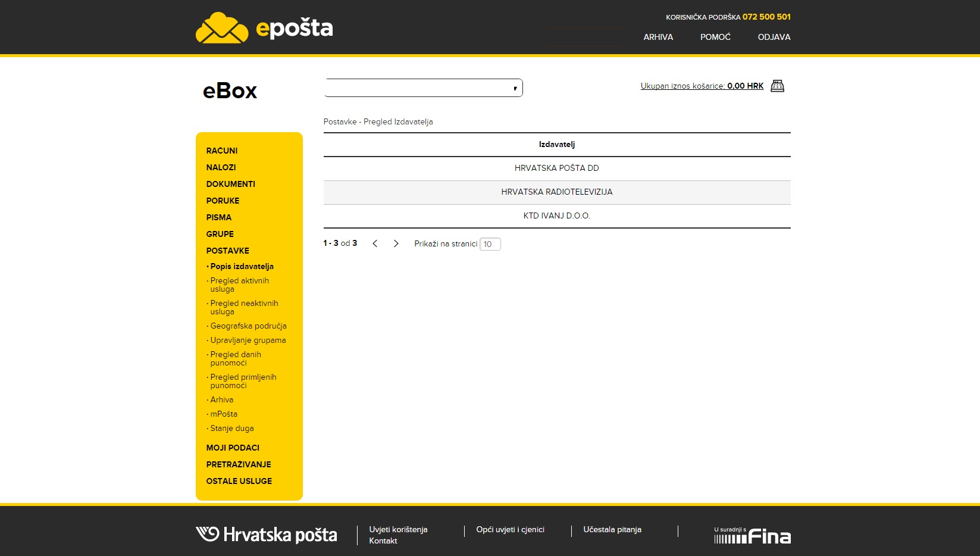Select the KTD IVANJ D.O.O. row
The image size is (980, 556).
point(557,216)
